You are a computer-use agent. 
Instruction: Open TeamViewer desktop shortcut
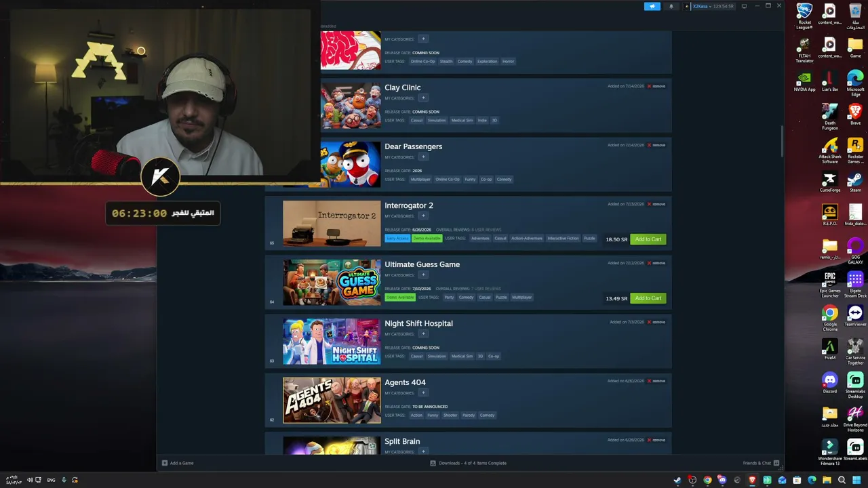(x=855, y=317)
